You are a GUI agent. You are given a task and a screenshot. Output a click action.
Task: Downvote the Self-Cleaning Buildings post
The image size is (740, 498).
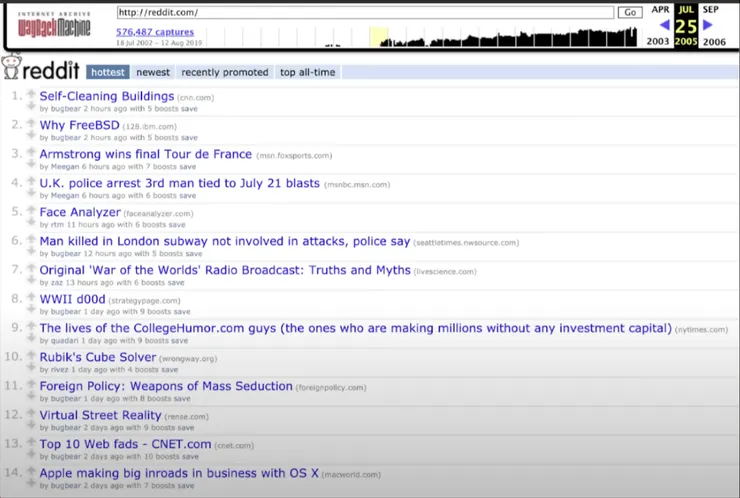[x=31, y=106]
